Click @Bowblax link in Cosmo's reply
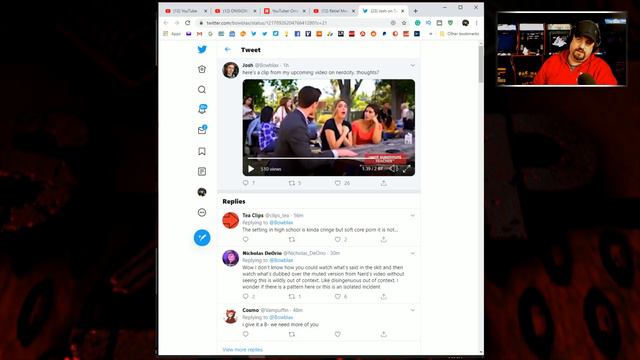The image size is (640, 360). [x=281, y=317]
